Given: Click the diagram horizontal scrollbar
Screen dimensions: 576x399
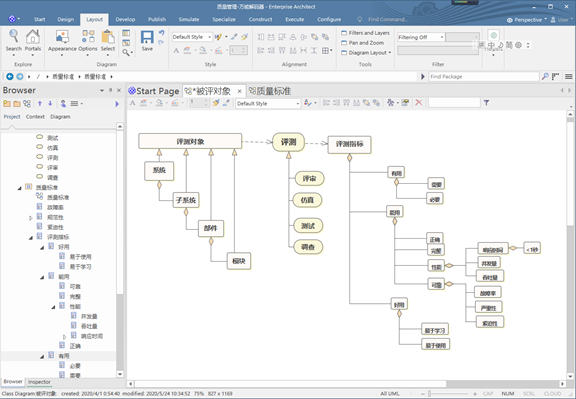Looking at the screenshot, I should click(290, 384).
